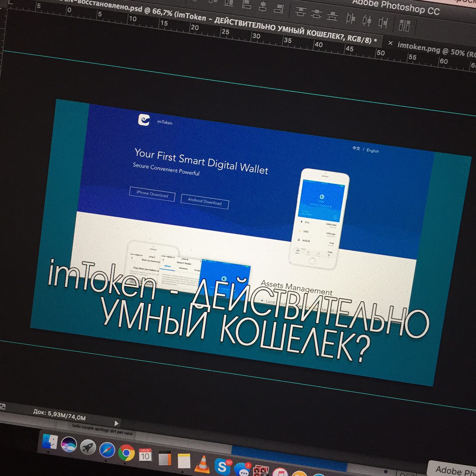Click the 'Secure Convenient Powerful' subtitle on canvas
The height and width of the screenshot is (476, 476).
pos(166,169)
